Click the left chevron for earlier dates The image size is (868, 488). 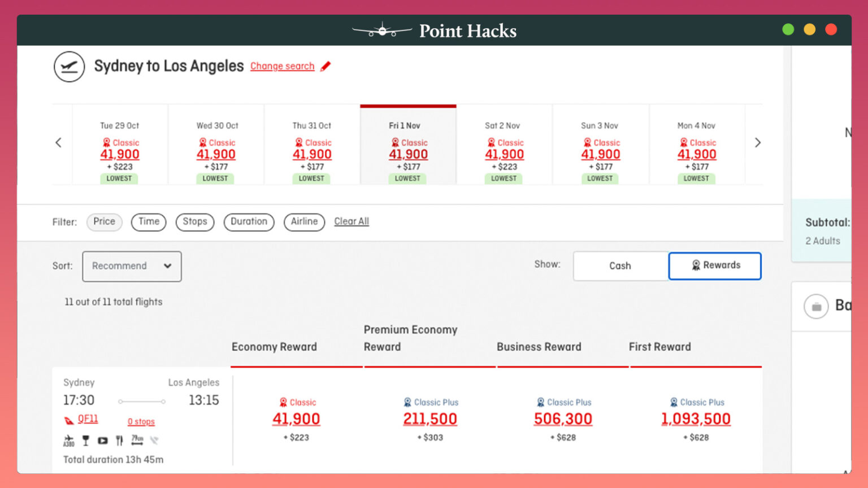(x=59, y=142)
